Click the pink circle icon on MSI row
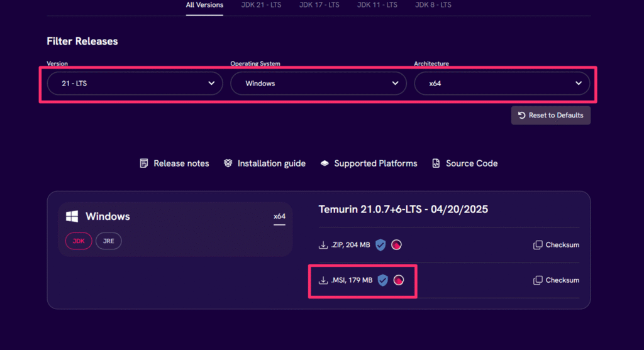The width and height of the screenshot is (644, 350). pyautogui.click(x=398, y=280)
